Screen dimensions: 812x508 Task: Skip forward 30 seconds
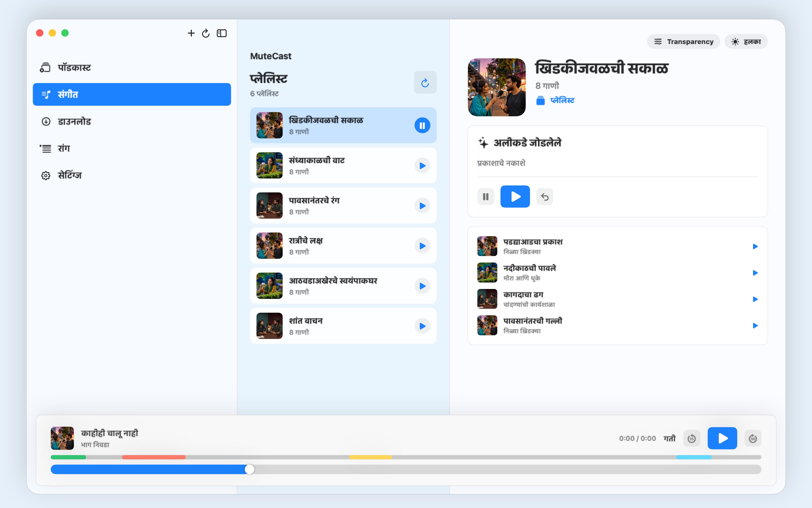pos(753,439)
